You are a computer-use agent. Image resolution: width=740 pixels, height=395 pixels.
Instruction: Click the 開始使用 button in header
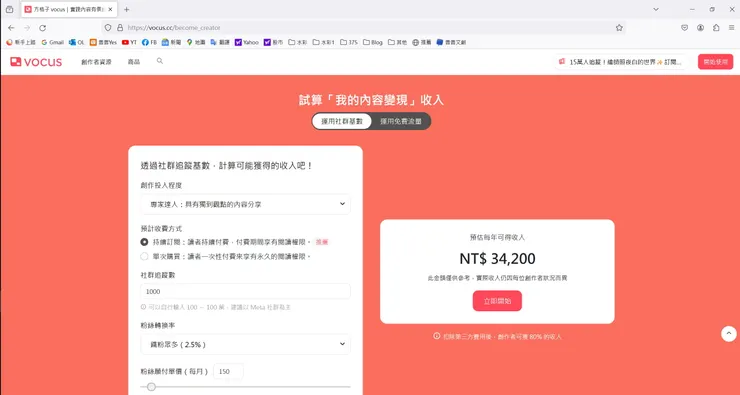(715, 62)
